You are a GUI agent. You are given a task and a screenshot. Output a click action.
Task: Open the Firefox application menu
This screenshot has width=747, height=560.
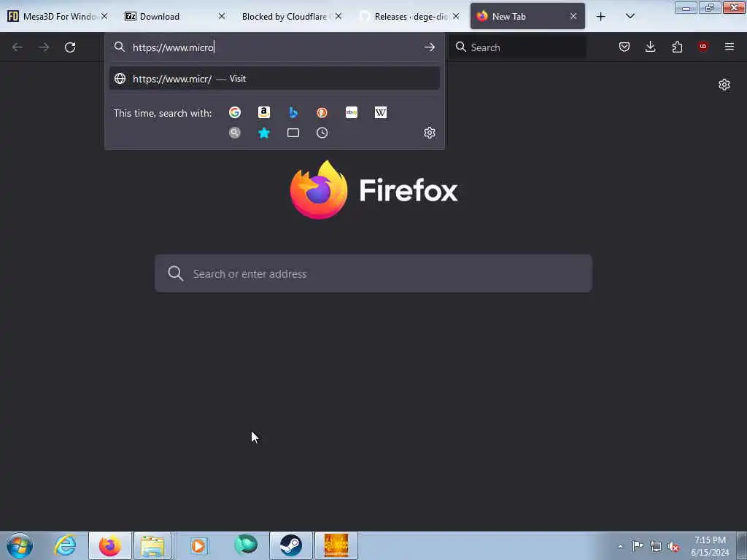click(729, 47)
